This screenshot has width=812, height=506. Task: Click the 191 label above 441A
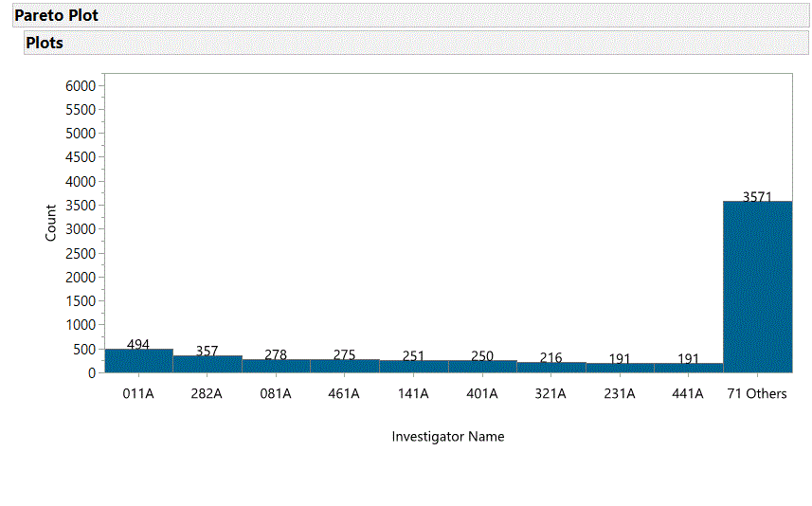688,358
